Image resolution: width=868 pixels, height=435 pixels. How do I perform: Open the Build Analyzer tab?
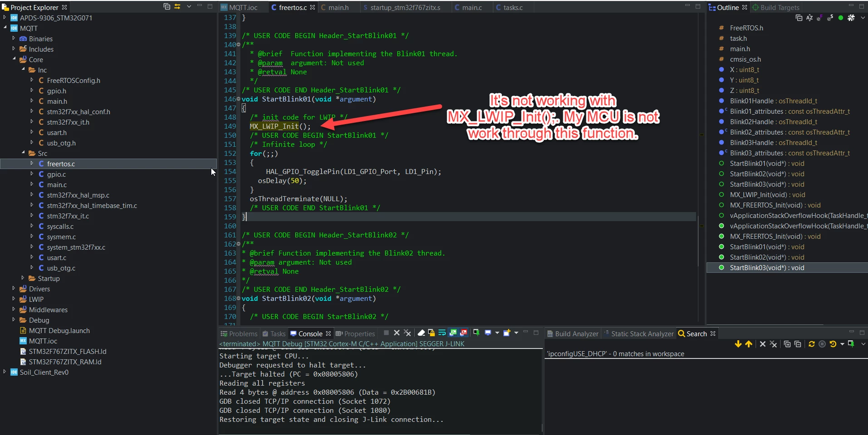573,334
